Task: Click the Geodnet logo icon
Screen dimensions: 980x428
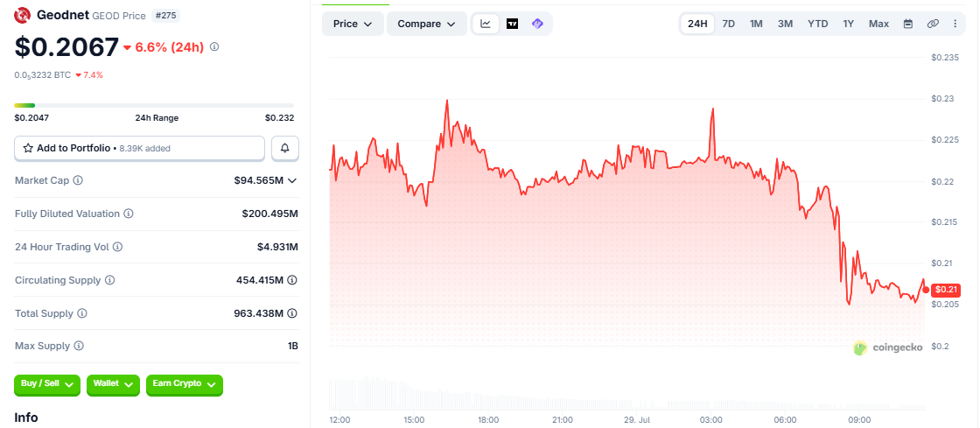Action: pos(23,15)
